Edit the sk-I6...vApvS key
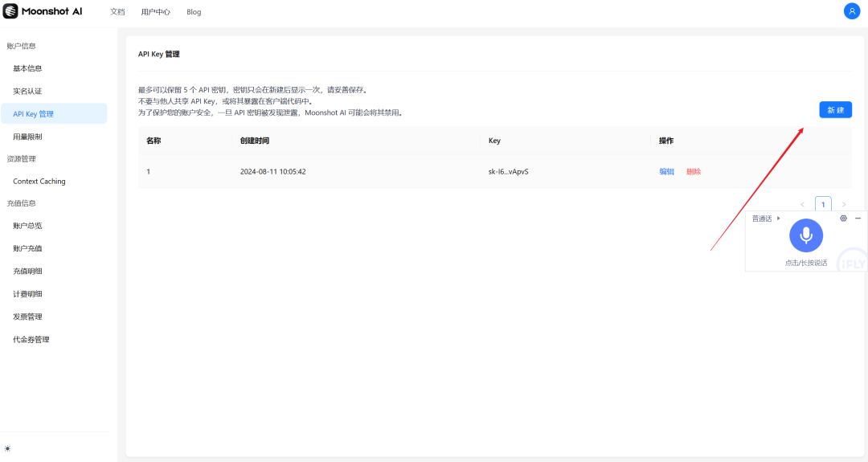Image resolution: width=868 pixels, height=462 pixels. [666, 171]
